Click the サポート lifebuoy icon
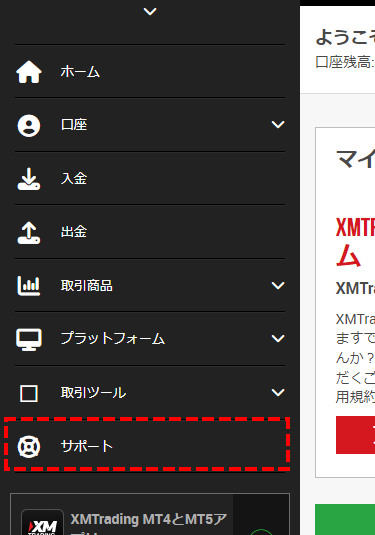The height and width of the screenshot is (535, 375). click(29, 446)
